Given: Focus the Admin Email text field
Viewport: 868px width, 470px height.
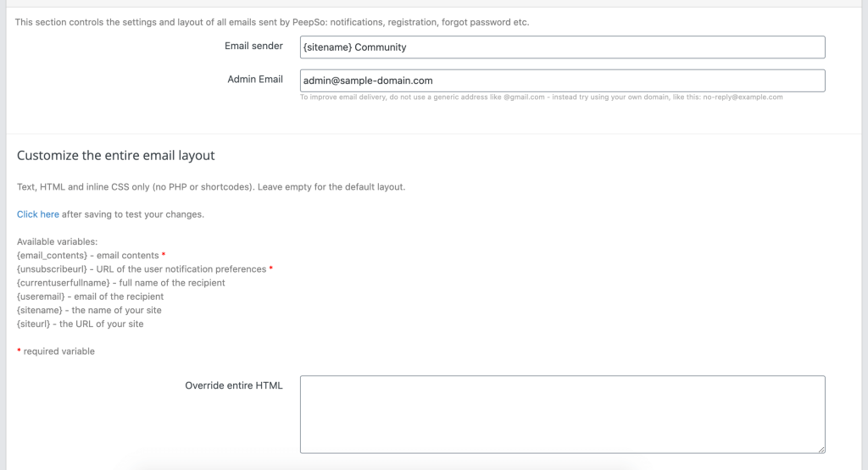Looking at the screenshot, I should click(563, 80).
